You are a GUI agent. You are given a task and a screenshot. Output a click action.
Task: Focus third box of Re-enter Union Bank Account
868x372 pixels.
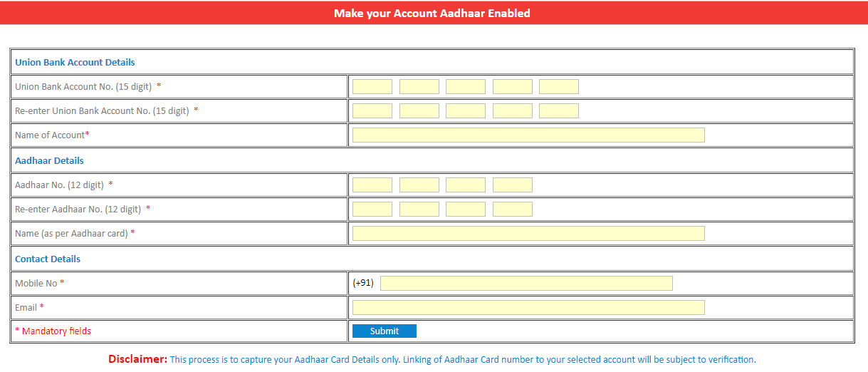pyautogui.click(x=466, y=111)
